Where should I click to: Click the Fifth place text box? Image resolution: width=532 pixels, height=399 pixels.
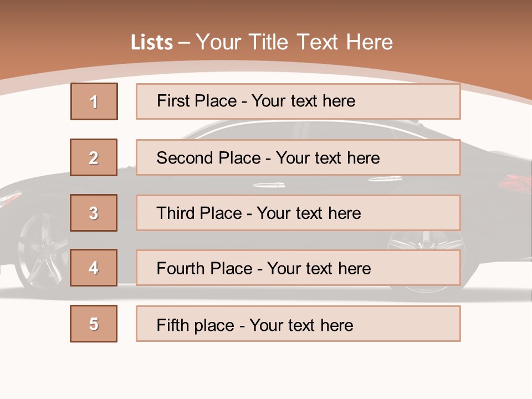[298, 324]
